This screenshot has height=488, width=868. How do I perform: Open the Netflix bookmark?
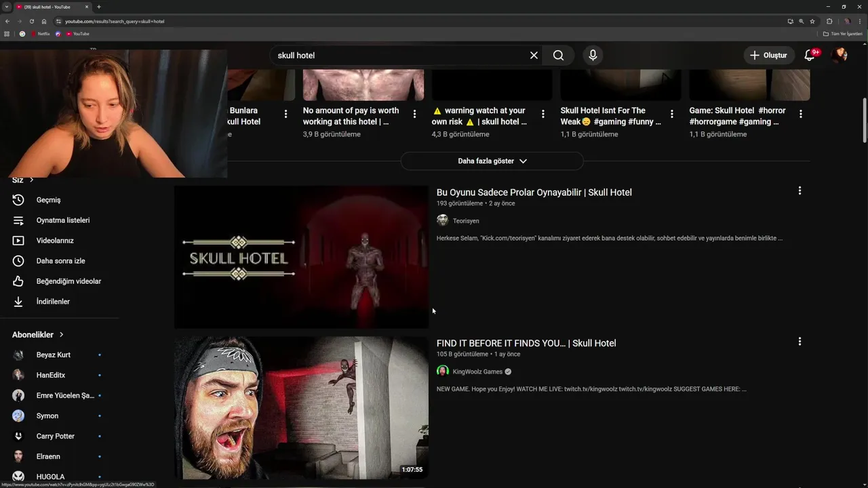[x=41, y=33]
